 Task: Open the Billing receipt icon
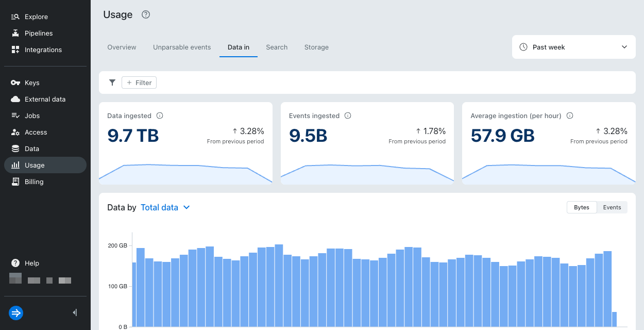tap(15, 181)
